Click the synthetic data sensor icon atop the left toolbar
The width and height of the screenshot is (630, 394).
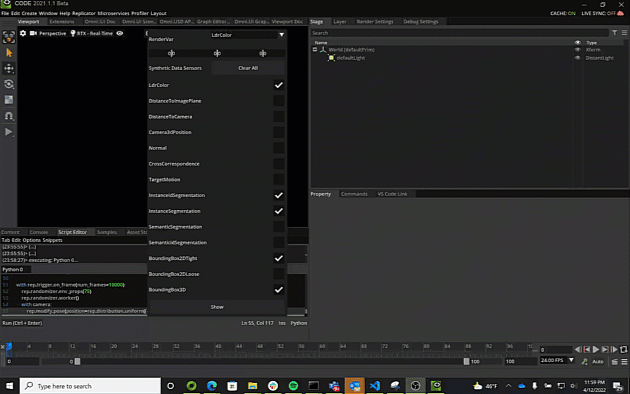(9, 37)
